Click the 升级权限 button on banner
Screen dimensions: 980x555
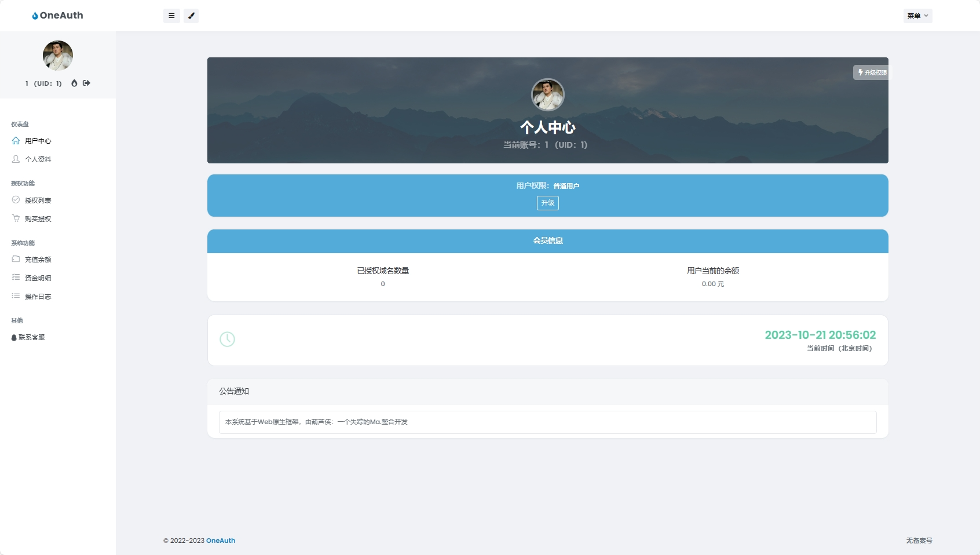(x=872, y=72)
